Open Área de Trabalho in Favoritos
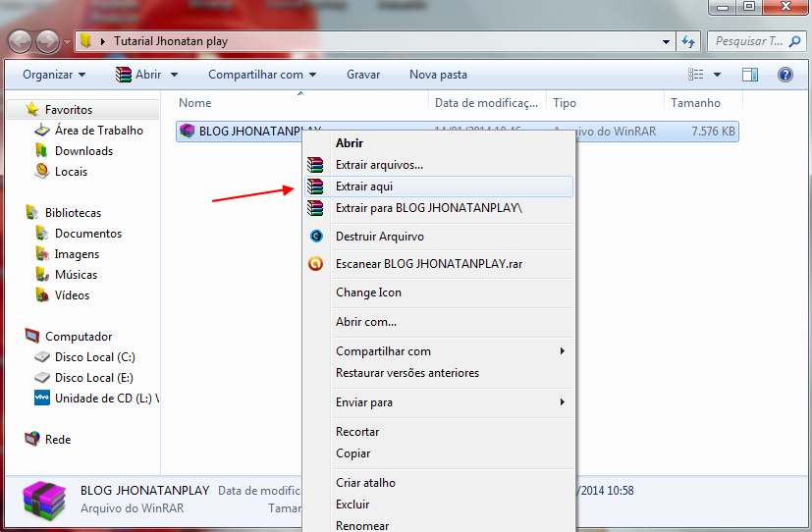The image size is (812, 532). click(99, 131)
